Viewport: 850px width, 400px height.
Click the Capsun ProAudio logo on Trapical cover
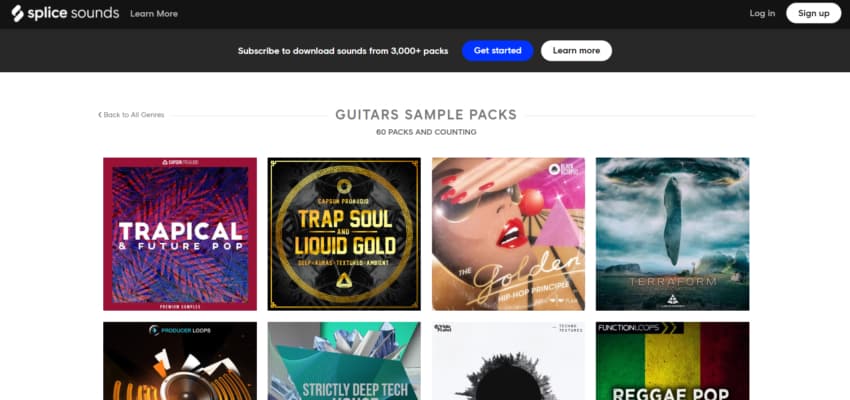tap(180, 162)
